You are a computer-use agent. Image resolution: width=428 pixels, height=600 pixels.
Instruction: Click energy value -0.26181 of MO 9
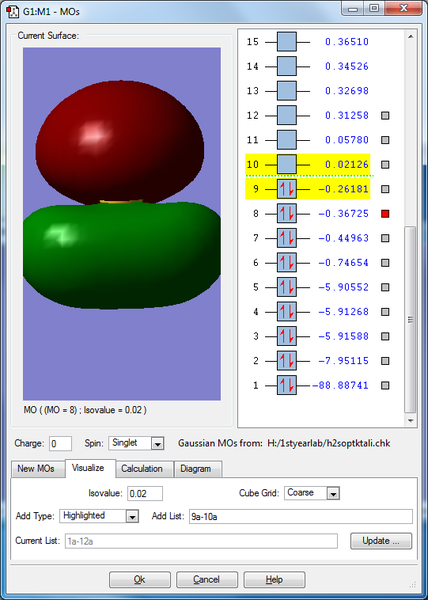click(x=343, y=189)
